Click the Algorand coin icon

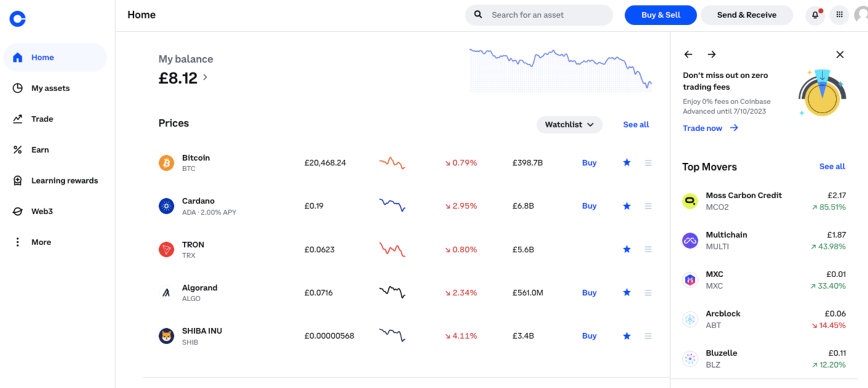click(x=166, y=293)
